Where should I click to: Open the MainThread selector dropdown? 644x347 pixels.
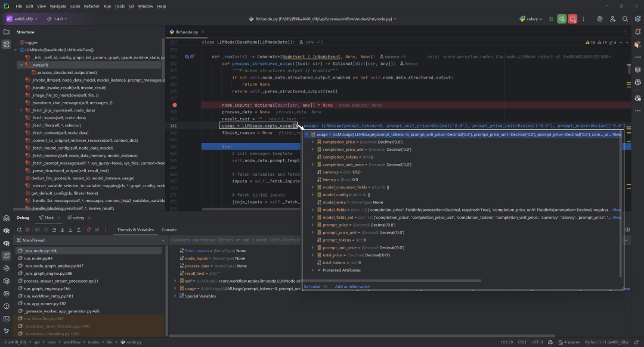point(91,240)
